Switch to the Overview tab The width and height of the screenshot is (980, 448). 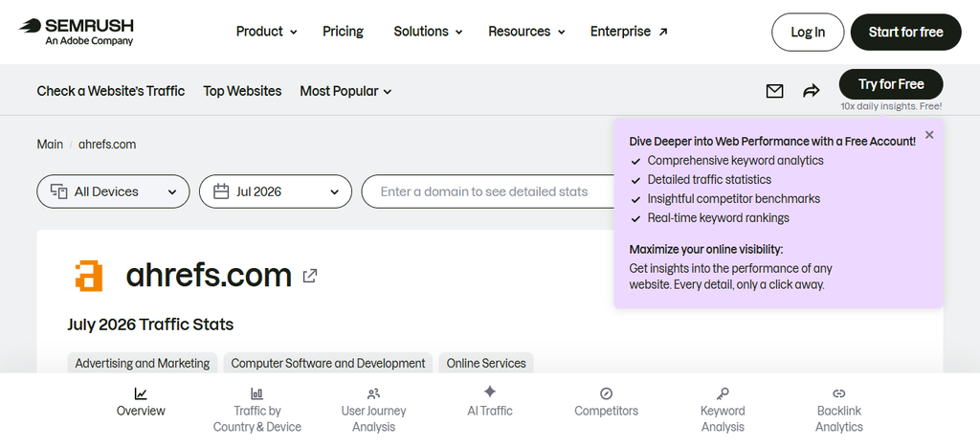pos(141,402)
